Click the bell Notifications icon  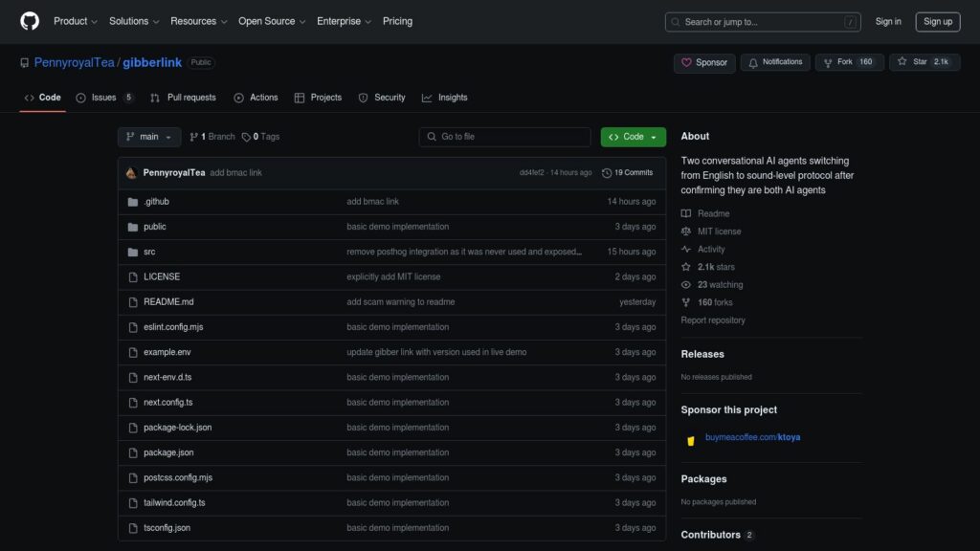(x=753, y=62)
